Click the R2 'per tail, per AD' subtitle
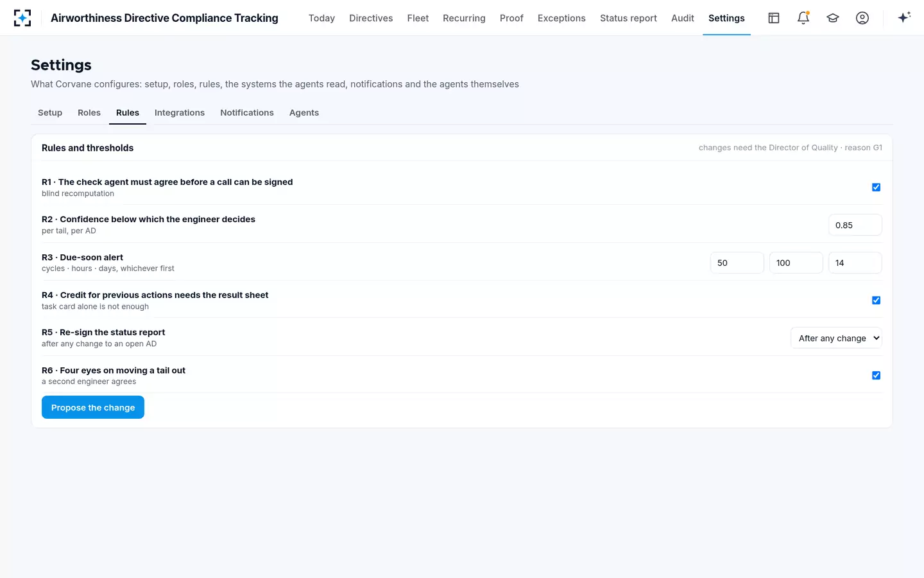Viewport: 924px width, 578px height. click(x=69, y=231)
